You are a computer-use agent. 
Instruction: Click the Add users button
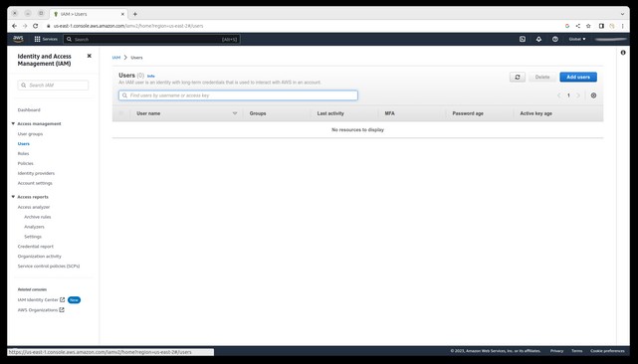[x=578, y=77]
